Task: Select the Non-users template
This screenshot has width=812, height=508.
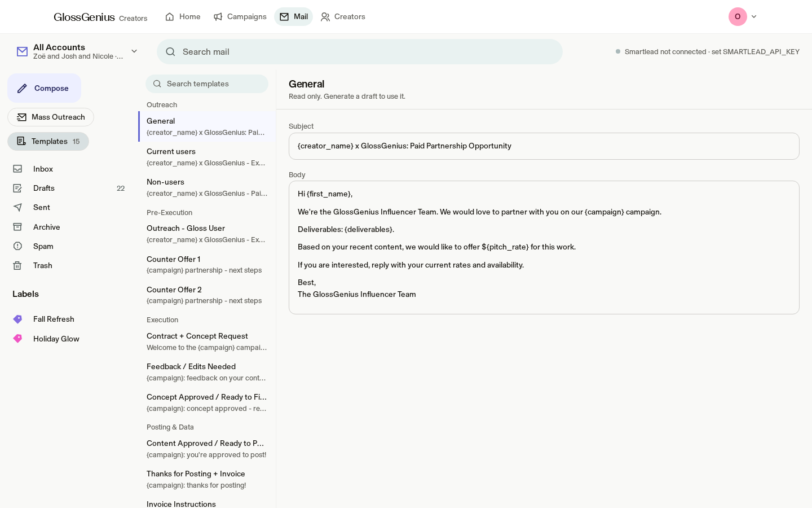Action: tap(207, 187)
